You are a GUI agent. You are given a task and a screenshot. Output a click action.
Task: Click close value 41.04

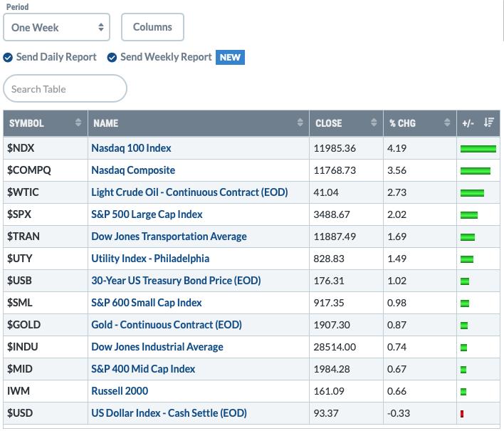coord(326,192)
